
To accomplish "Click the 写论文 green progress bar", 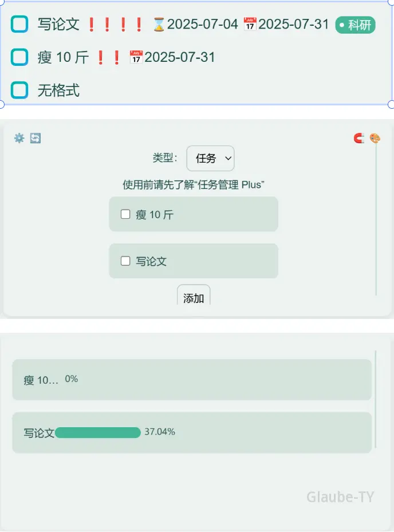I will [x=98, y=432].
